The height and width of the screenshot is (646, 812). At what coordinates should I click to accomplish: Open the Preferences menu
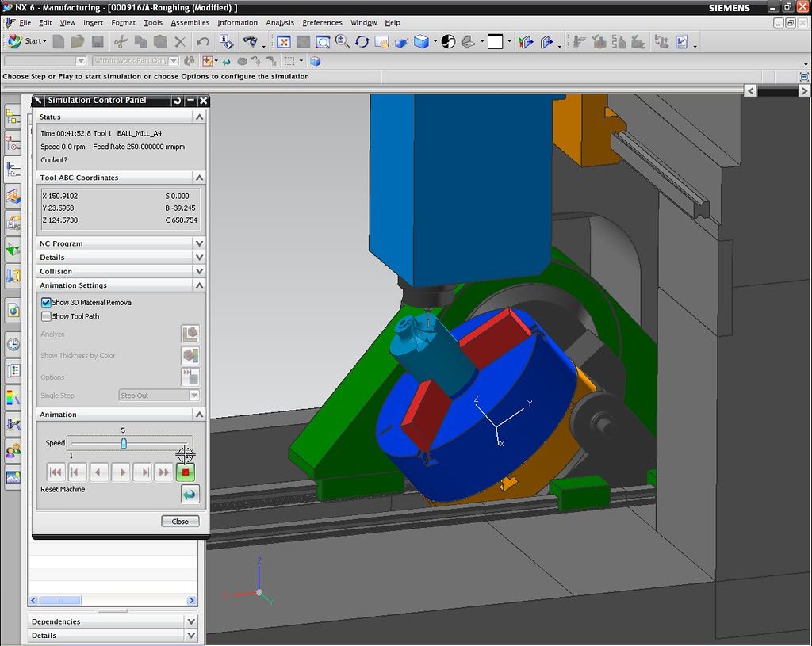click(x=322, y=23)
